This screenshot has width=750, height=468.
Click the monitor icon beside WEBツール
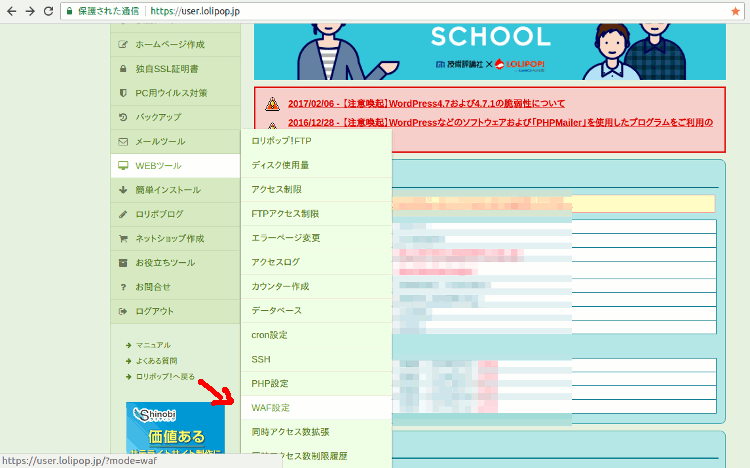click(123, 166)
